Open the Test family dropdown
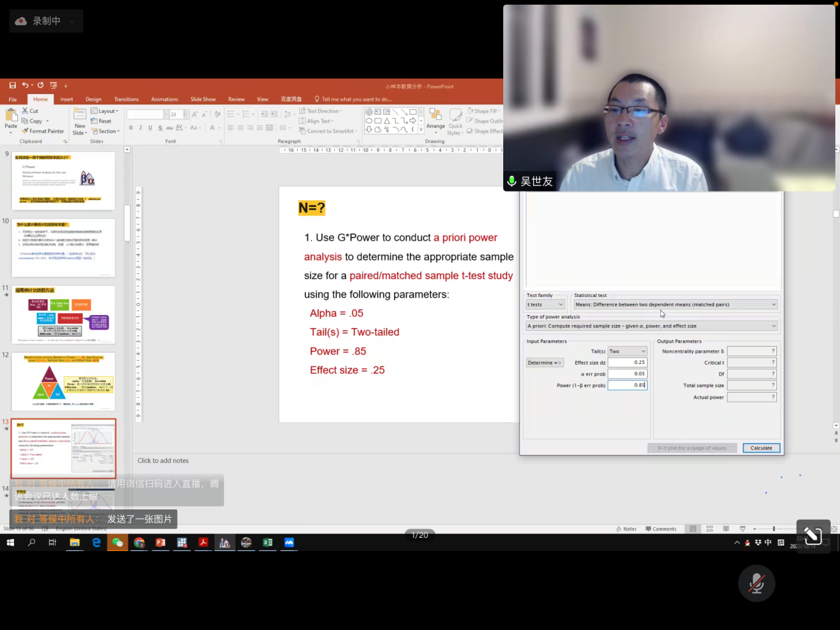The image size is (840, 630). pos(545,304)
